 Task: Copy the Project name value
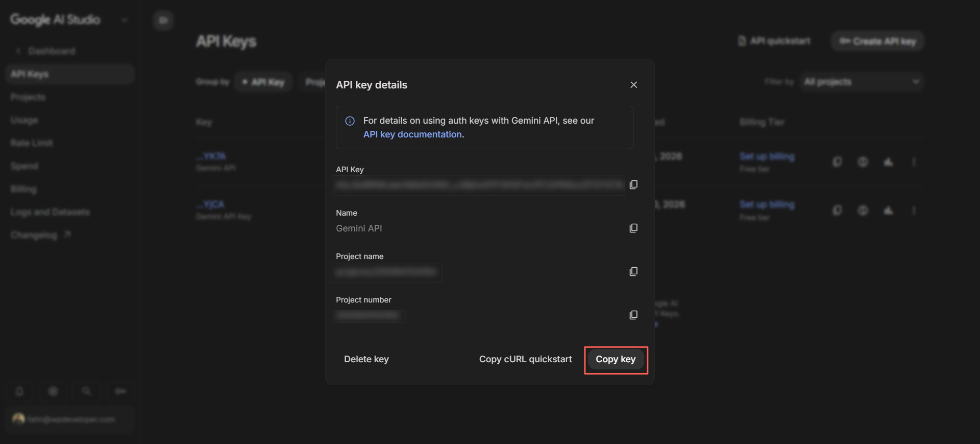click(633, 271)
